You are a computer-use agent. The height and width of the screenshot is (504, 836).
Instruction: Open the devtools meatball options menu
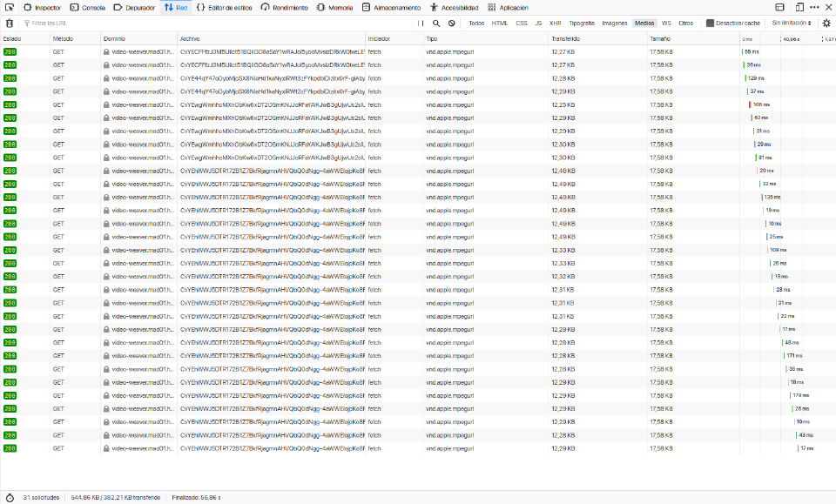coord(815,7)
